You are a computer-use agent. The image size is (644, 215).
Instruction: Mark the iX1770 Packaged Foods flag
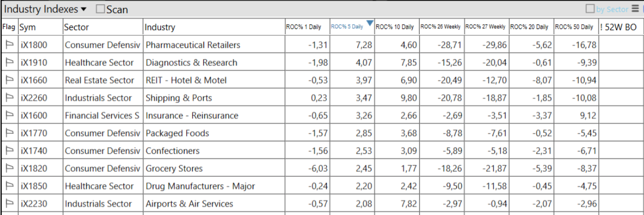pos(9,133)
